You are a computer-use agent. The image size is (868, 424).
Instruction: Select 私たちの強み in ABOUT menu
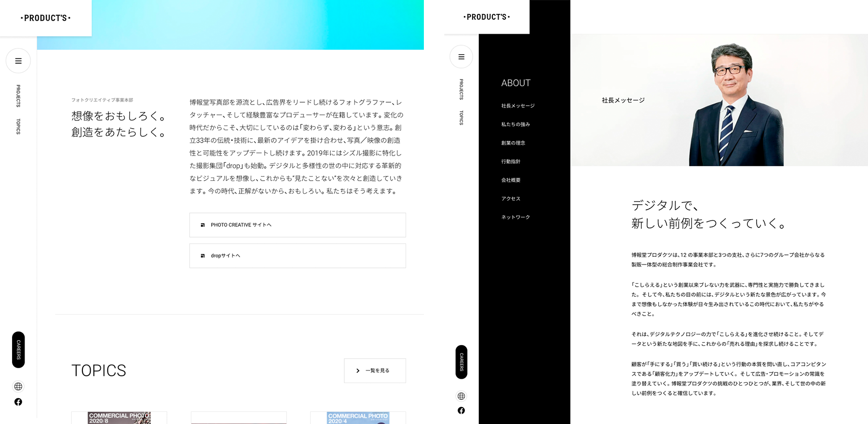[515, 124]
